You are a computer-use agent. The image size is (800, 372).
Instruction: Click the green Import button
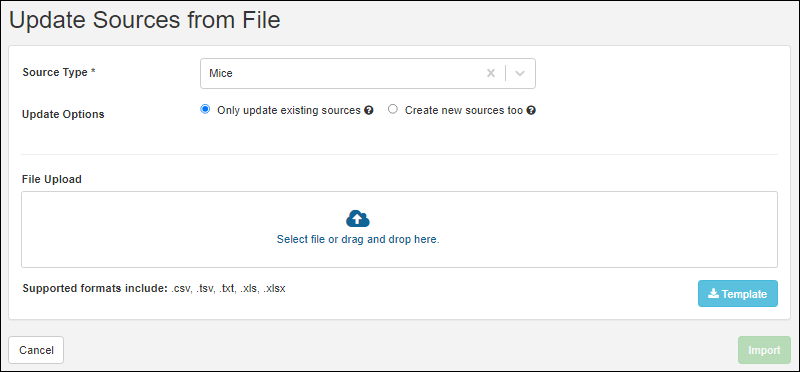[764, 350]
